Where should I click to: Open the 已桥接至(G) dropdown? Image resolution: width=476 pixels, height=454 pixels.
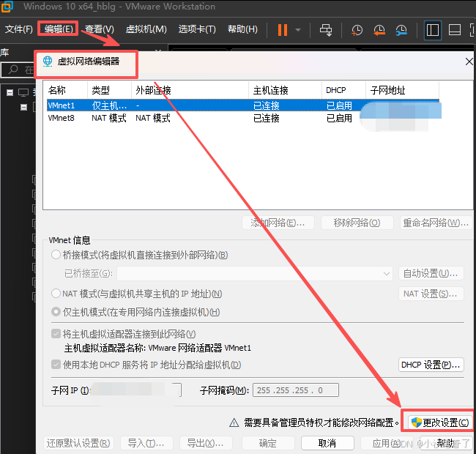[x=255, y=273]
